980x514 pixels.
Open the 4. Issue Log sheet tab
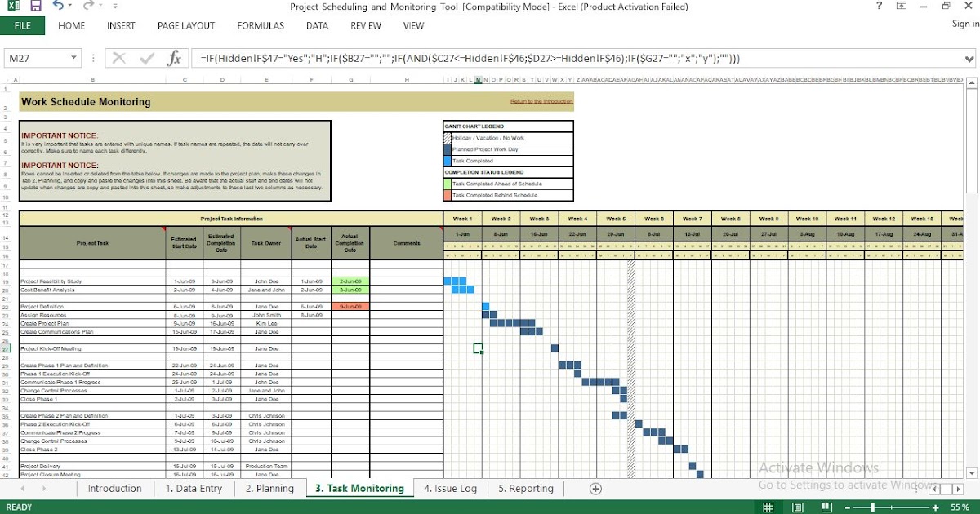pyautogui.click(x=451, y=489)
